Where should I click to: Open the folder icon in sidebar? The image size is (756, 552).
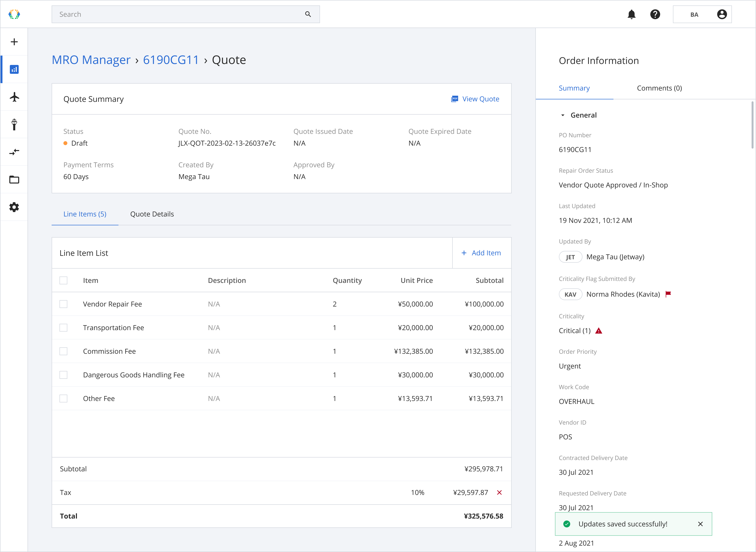pos(14,180)
